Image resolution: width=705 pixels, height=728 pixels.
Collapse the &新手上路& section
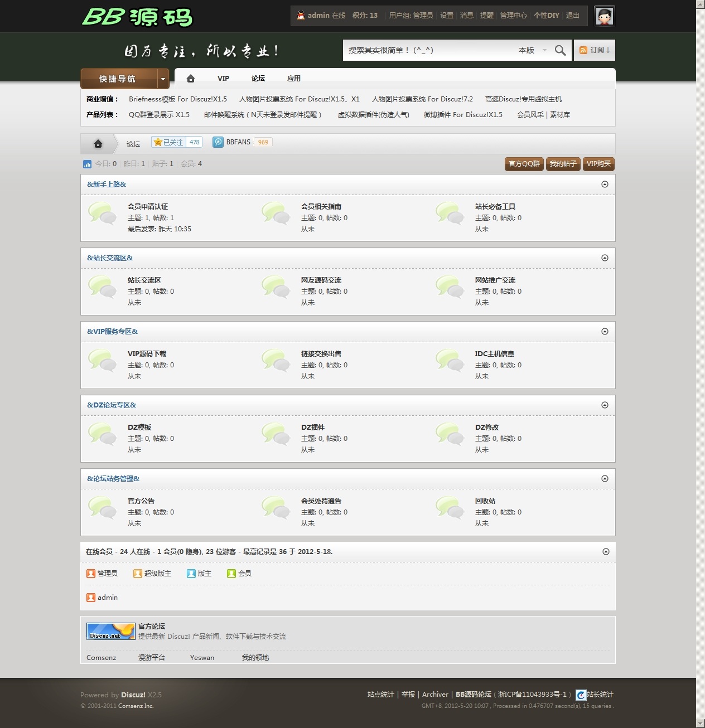pyautogui.click(x=605, y=185)
